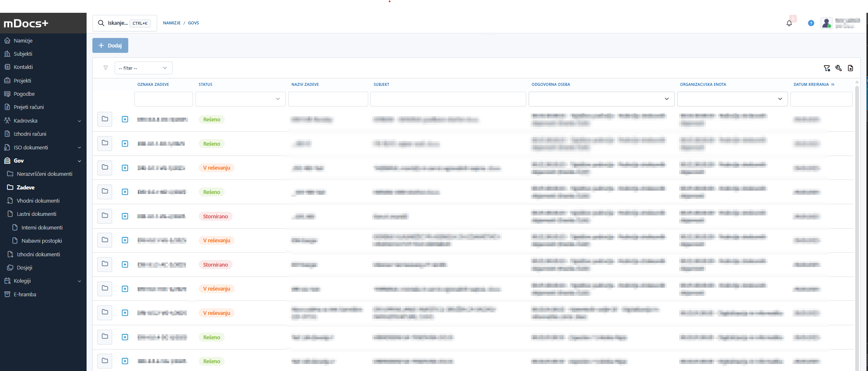This screenshot has width=868, height=371.
Task: Click the Dodaj button
Action: coord(110,45)
